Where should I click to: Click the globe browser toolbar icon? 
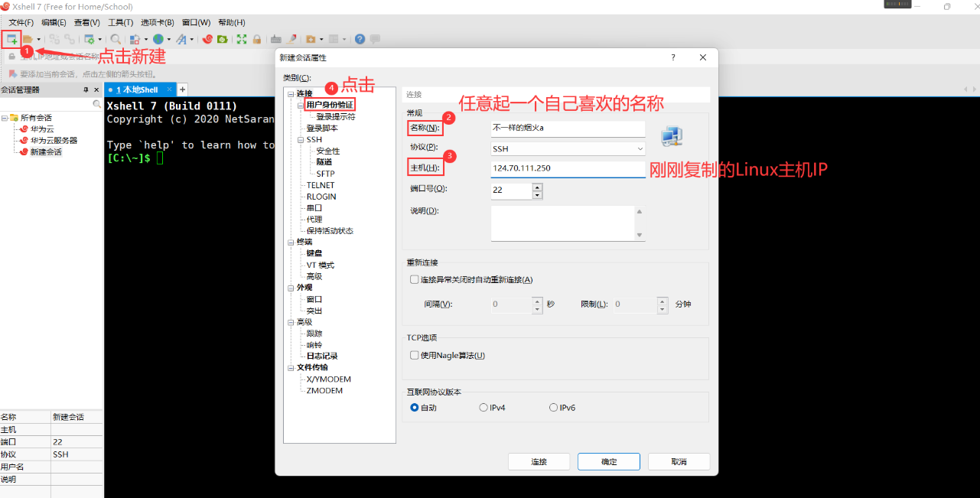[158, 39]
